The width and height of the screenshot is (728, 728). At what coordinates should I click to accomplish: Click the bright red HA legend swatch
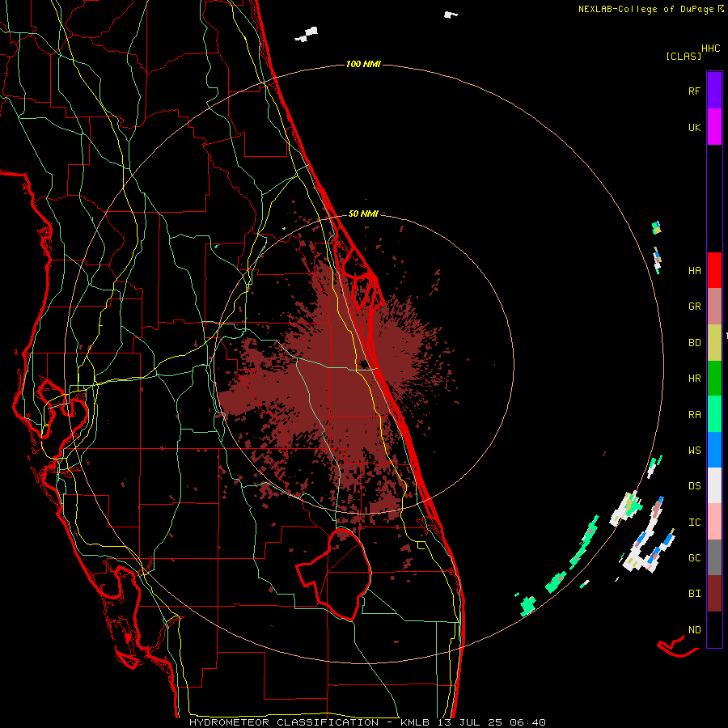click(x=714, y=270)
